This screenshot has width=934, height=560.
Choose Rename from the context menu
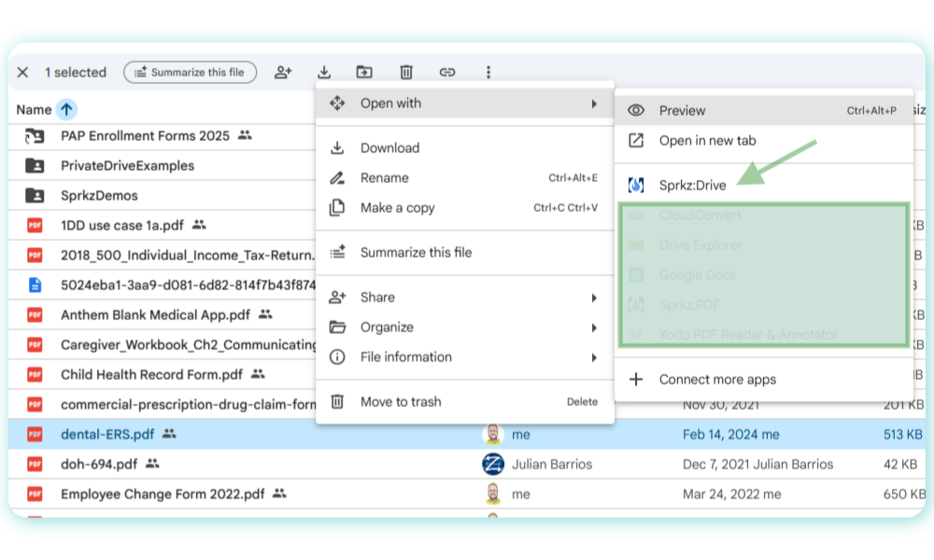coord(385,178)
